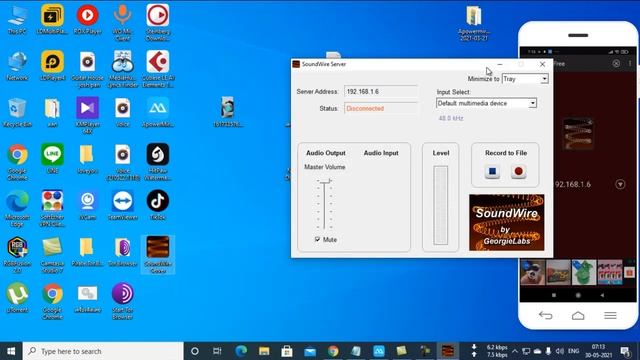
Task: Click the 48.0 kHz sample rate text
Action: tap(451, 118)
